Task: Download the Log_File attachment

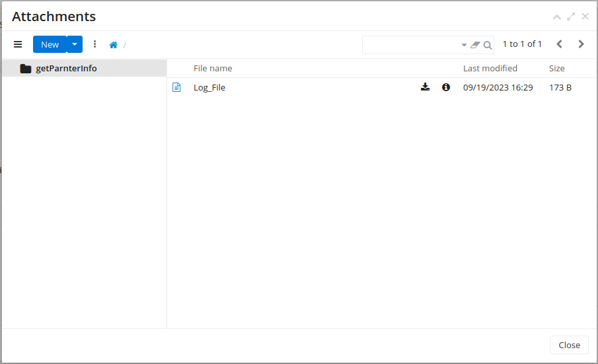Action: 425,87
